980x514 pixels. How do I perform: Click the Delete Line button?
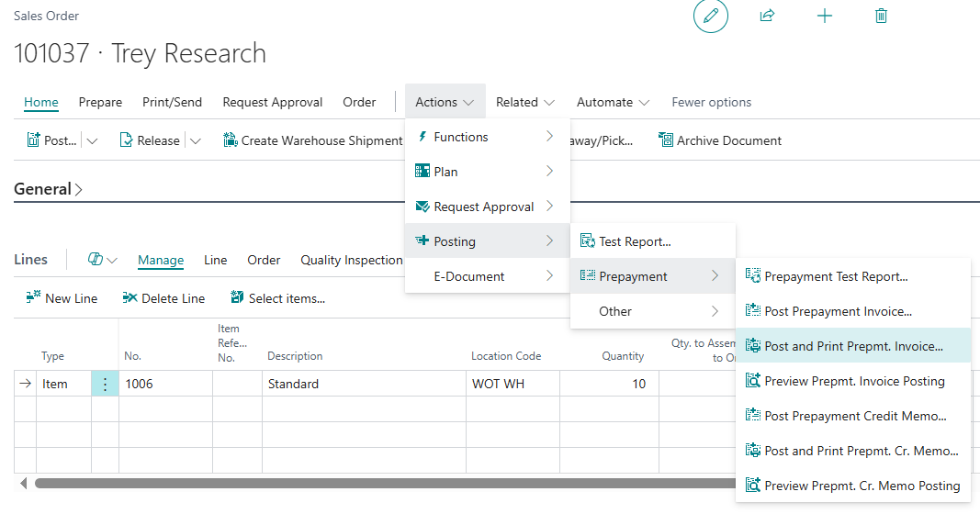pos(163,298)
